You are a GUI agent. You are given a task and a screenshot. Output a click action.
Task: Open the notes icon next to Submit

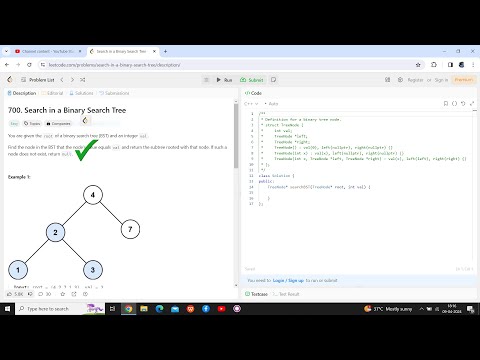pyautogui.click(x=274, y=80)
